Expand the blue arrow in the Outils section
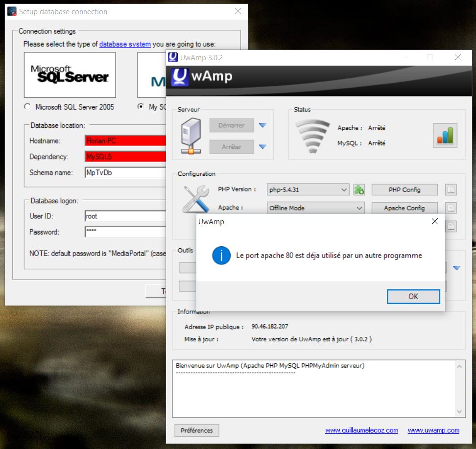This screenshot has width=476, height=449. [456, 268]
